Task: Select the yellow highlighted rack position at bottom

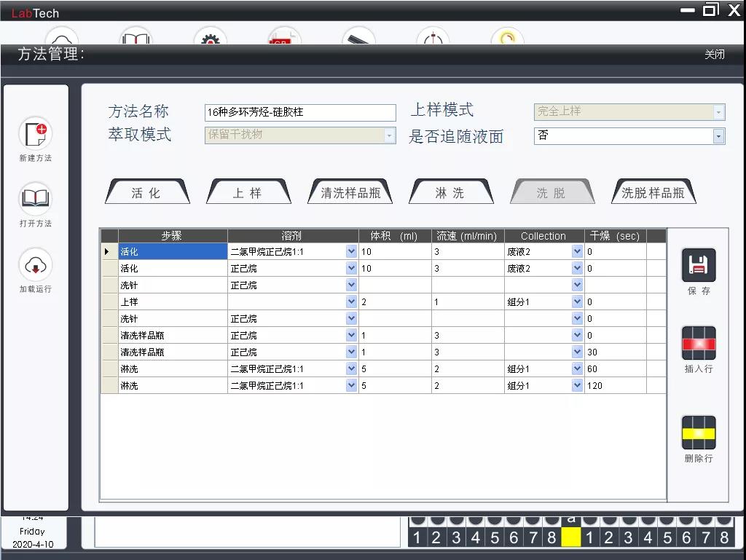Action: [571, 537]
